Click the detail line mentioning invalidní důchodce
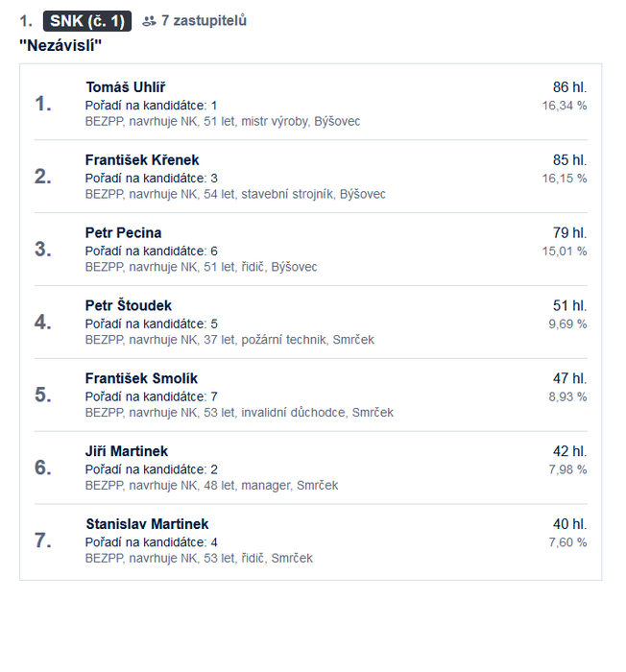The height and width of the screenshot is (672, 626). tap(239, 412)
